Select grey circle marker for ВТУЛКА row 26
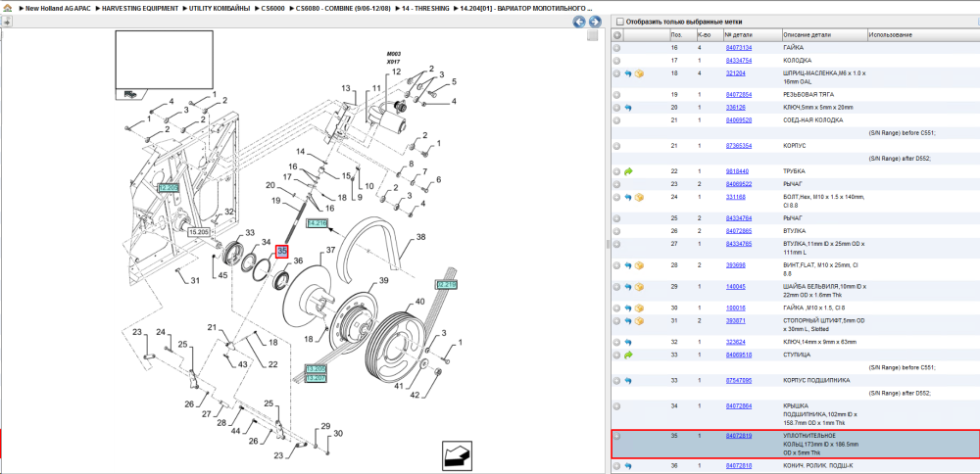The height and width of the screenshot is (474, 980). (x=616, y=231)
